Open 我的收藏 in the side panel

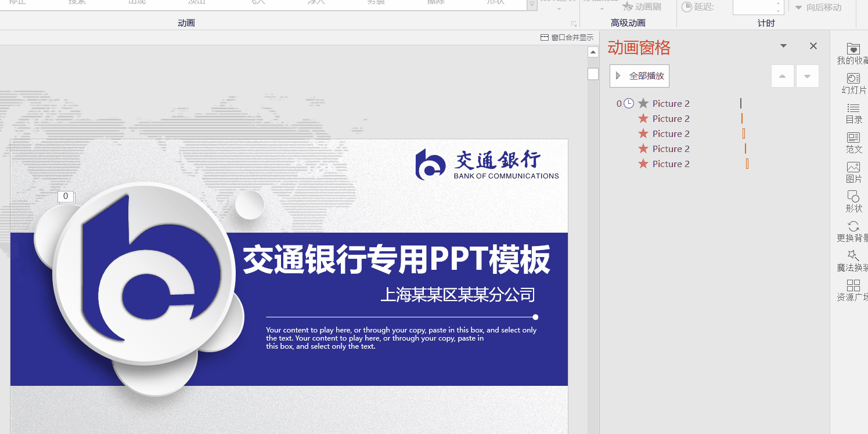(x=853, y=54)
